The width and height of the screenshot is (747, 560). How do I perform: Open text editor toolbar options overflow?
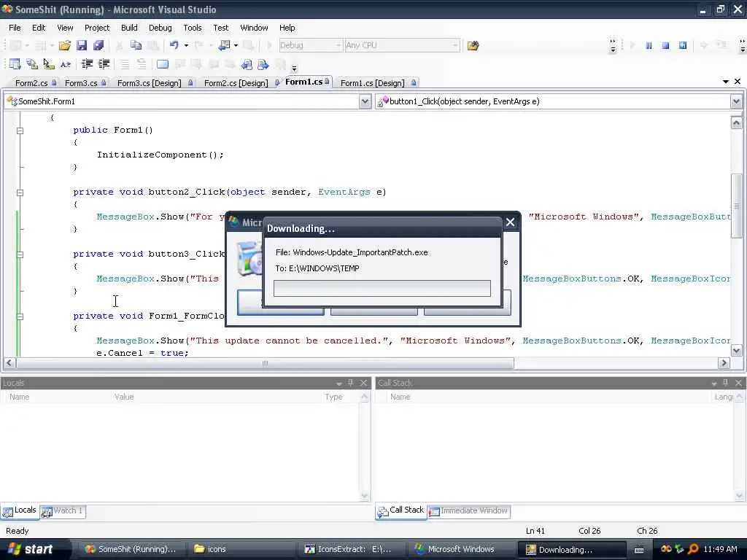pos(295,67)
